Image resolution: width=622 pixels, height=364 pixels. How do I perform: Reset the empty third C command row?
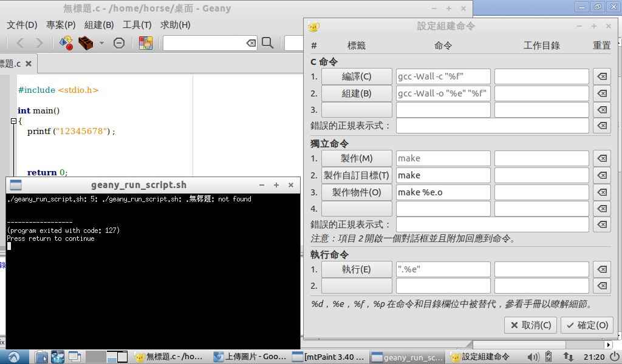click(602, 110)
